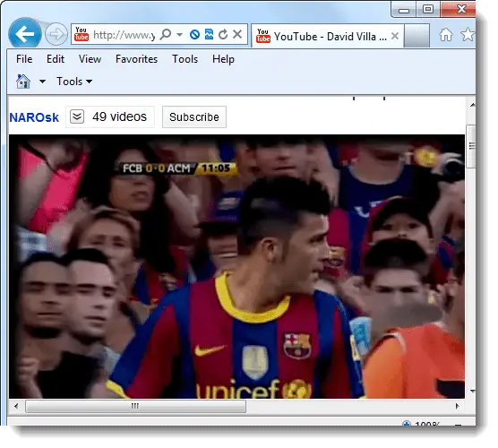Open the Tools dropdown in the command bar
The width and height of the screenshot is (498, 448).
pos(74,82)
